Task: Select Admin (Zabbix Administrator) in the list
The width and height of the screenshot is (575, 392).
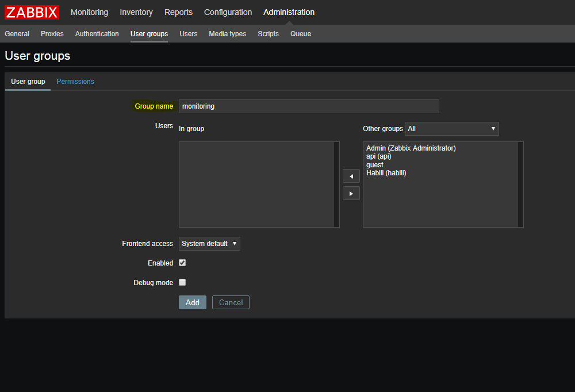Action: (411, 148)
